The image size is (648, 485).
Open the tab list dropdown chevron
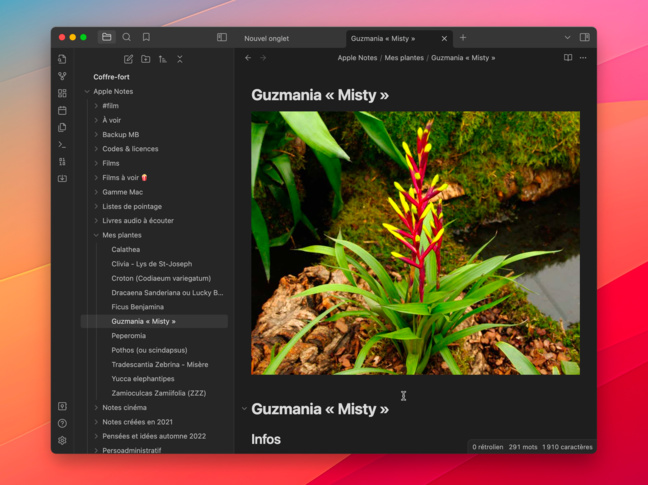coord(567,37)
